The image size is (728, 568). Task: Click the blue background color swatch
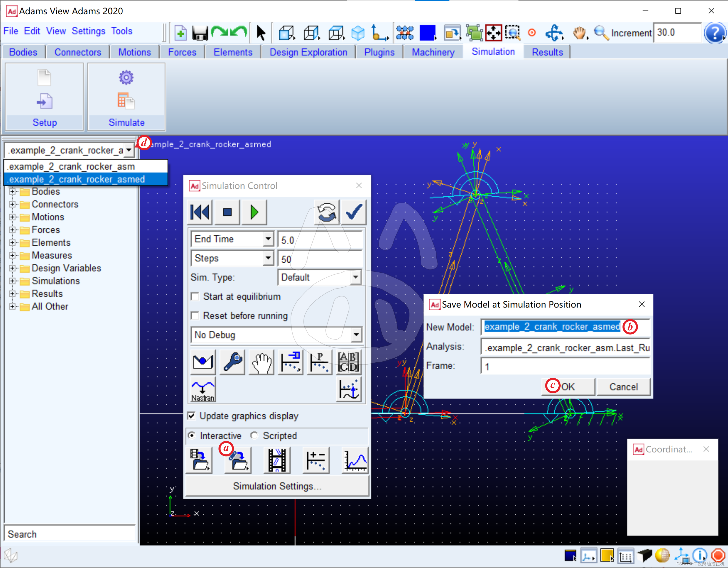coord(428,33)
